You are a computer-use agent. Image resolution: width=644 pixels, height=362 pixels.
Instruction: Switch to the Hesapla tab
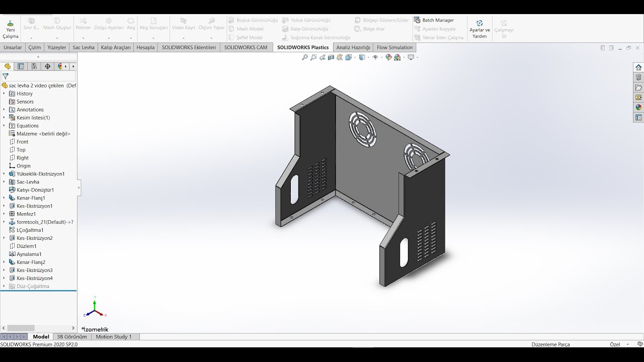pos(145,48)
